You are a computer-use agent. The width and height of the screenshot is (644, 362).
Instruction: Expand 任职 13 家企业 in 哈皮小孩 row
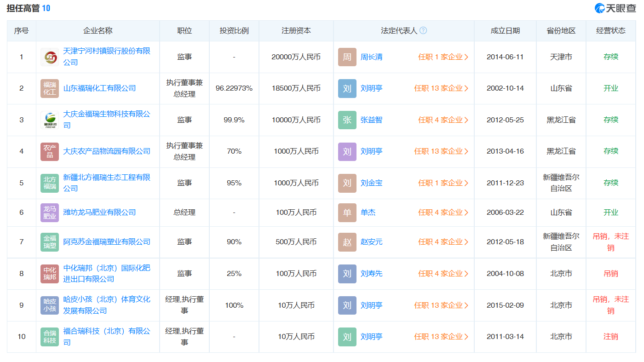click(442, 305)
